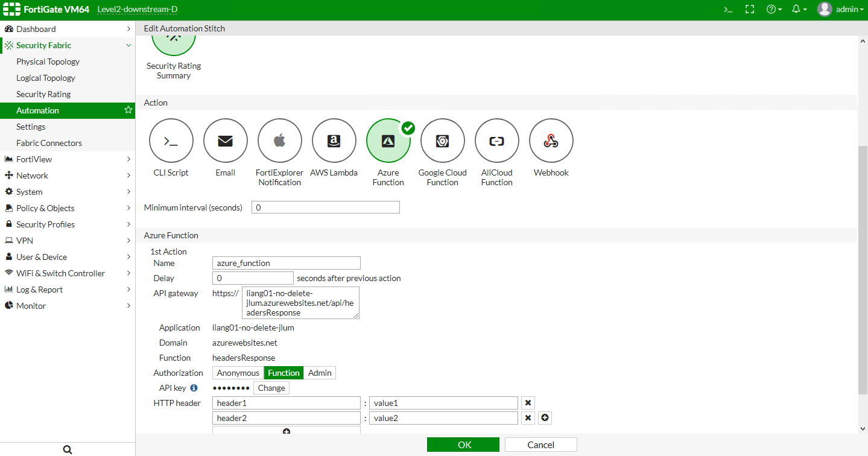Expand the Dashboard menu
The width and height of the screenshot is (868, 456).
click(x=68, y=29)
